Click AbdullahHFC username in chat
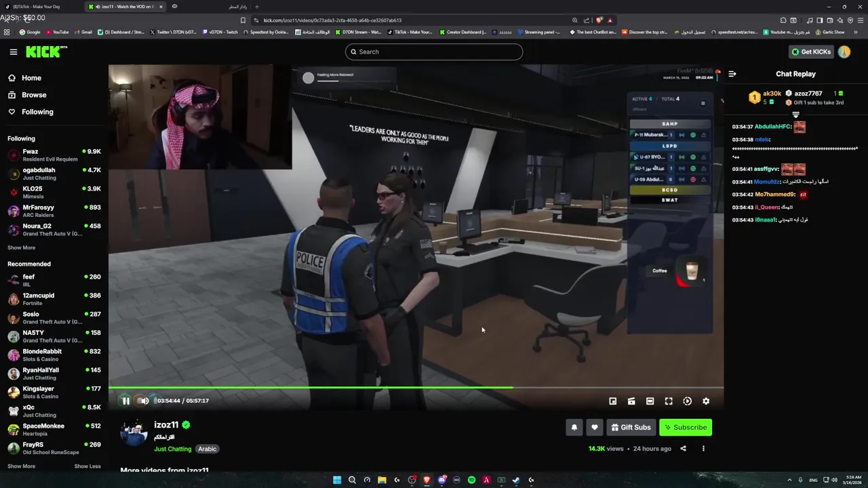Screen dimensions: 868x488 click(x=772, y=127)
